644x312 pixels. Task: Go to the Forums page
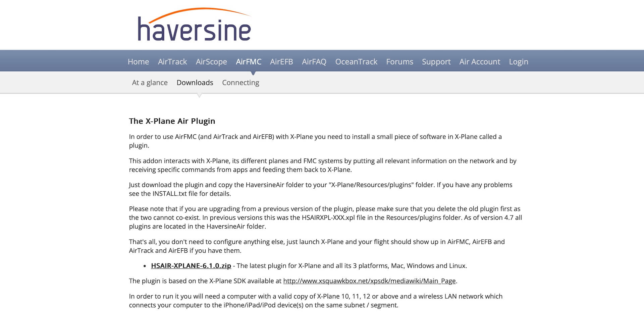click(x=399, y=62)
